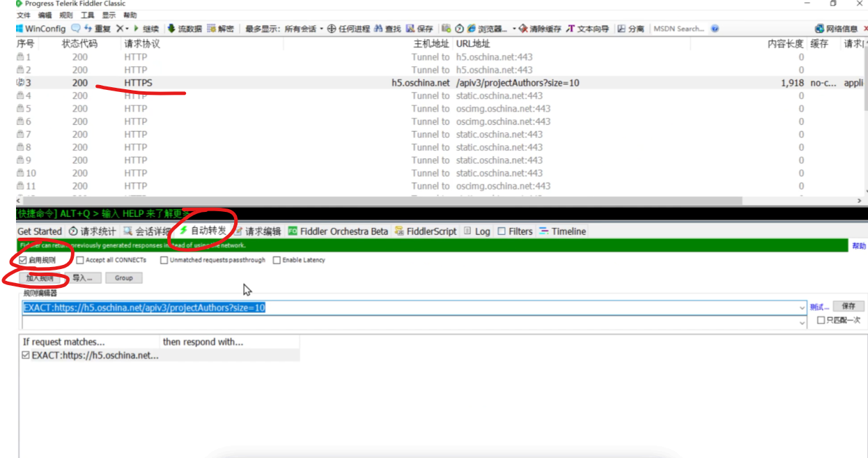Screen dimensions: 868x458
Task: Click into the MSDN Search box
Action: [x=679, y=29]
